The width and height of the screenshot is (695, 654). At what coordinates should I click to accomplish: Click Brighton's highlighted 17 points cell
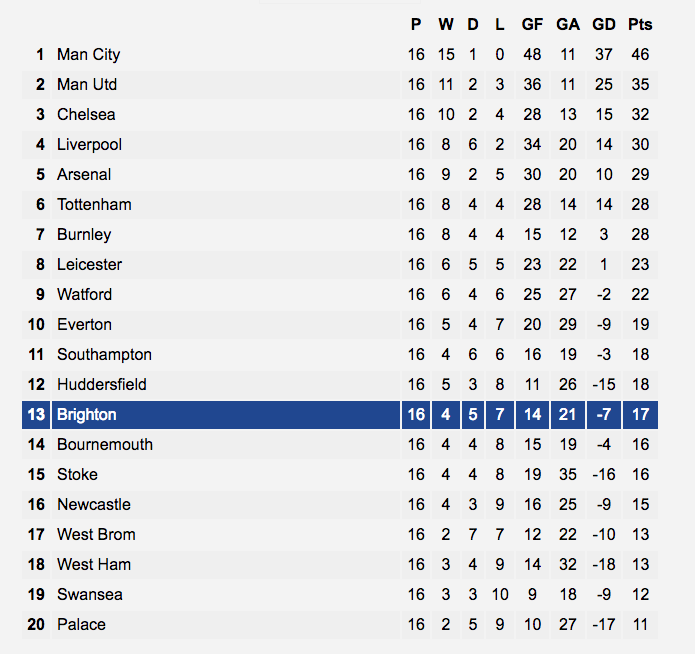(x=640, y=415)
